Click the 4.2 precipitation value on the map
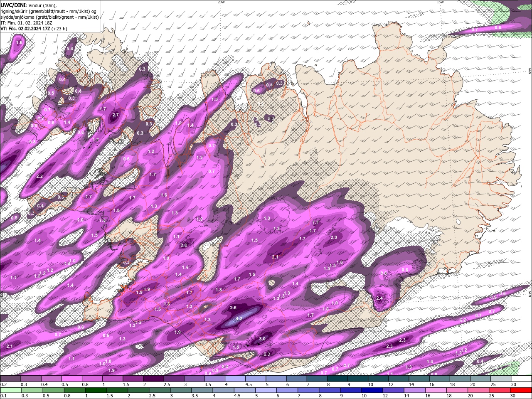The image size is (532, 399). [x=239, y=318]
